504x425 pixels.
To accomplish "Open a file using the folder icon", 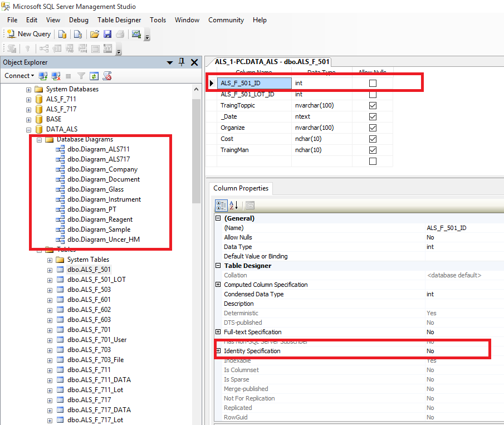I will 95,34.
